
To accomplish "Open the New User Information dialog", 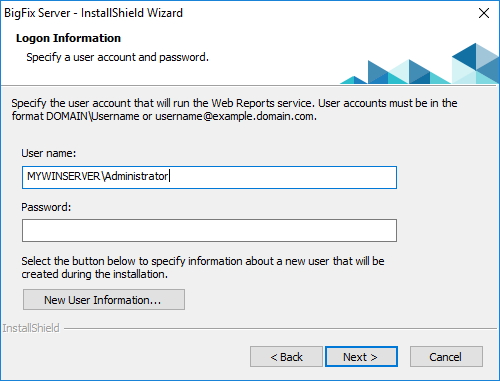I will point(104,300).
